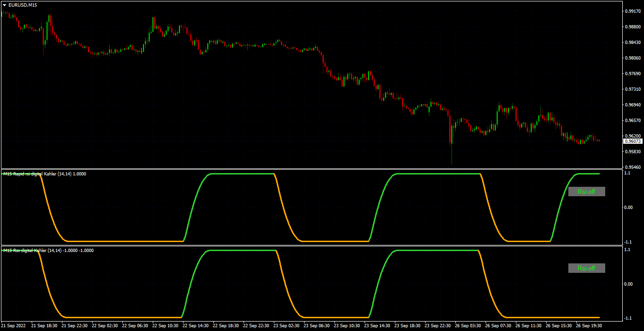This screenshot has width=644, height=331.
Task: Toggle Rsi-off button in Rsx Kahler panel
Action: 586,268
